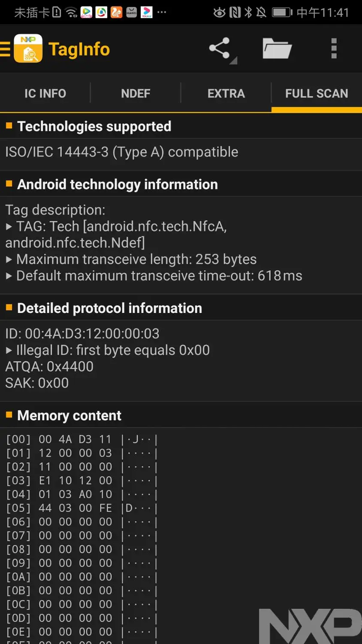Screen dimensions: 362x644
Task: Tap the NXP logo watermark
Action: 310,625
